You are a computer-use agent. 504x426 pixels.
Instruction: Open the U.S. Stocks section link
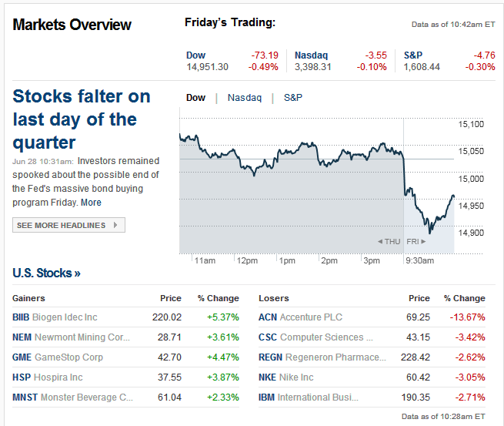click(46, 273)
